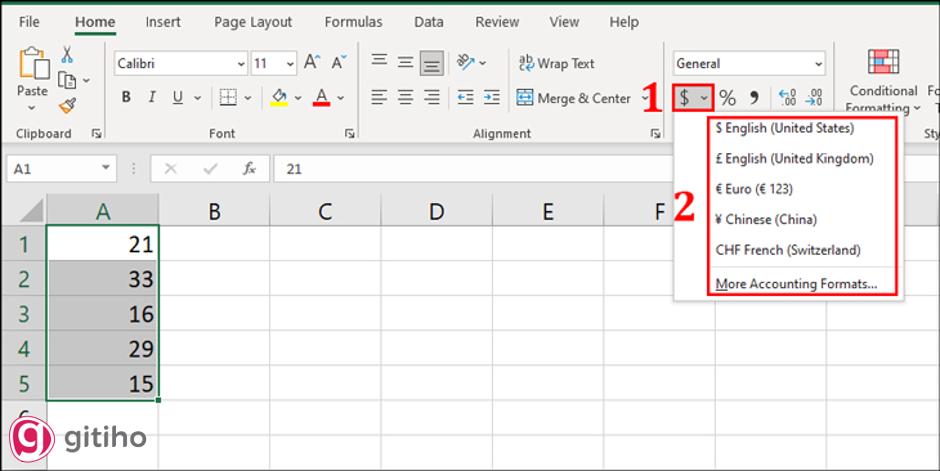Image resolution: width=940 pixels, height=471 pixels.
Task: Toggle Italic formatting
Action: click(x=152, y=98)
